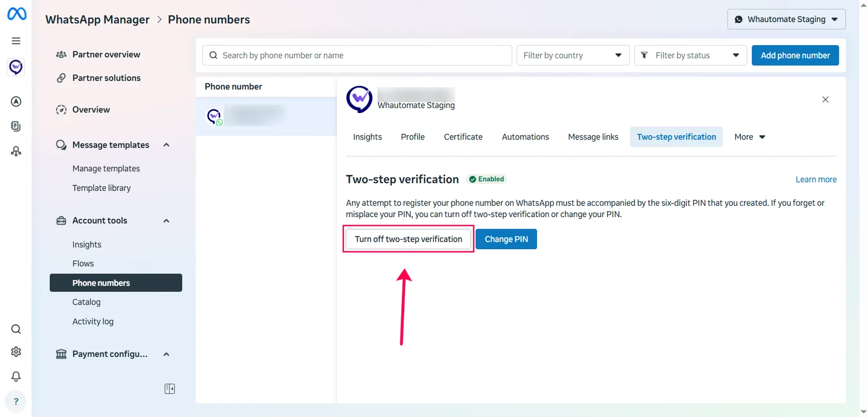
Task: Open the compass icon in left rail
Action: [x=16, y=102]
